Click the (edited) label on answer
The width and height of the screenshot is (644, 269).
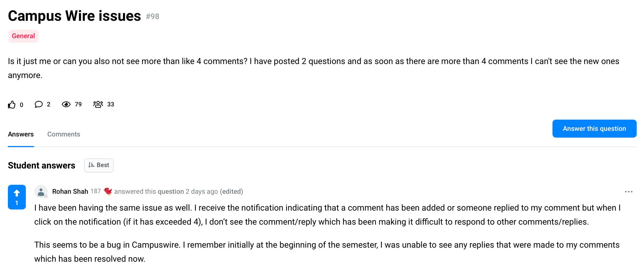click(232, 192)
